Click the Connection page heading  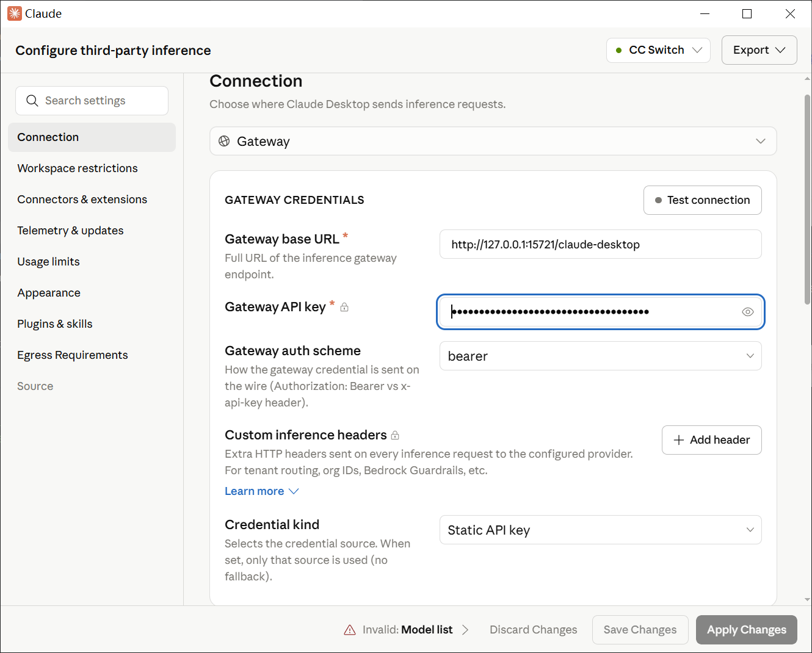pyautogui.click(x=256, y=81)
